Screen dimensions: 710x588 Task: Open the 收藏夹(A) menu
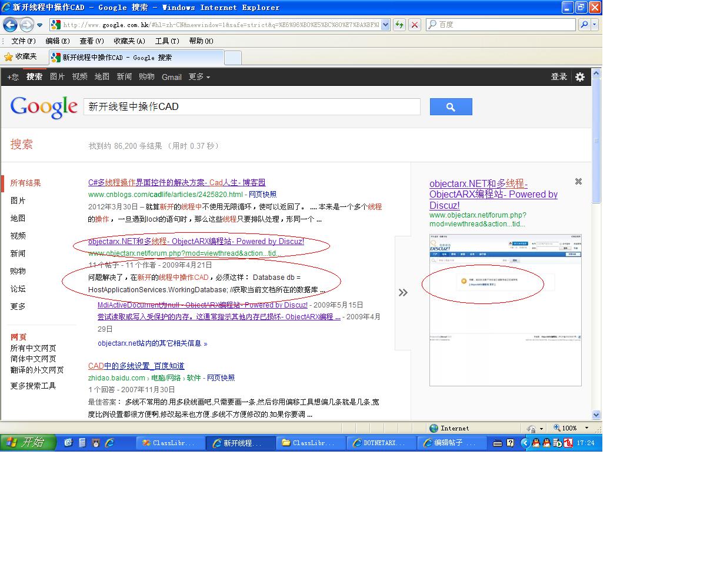point(129,41)
